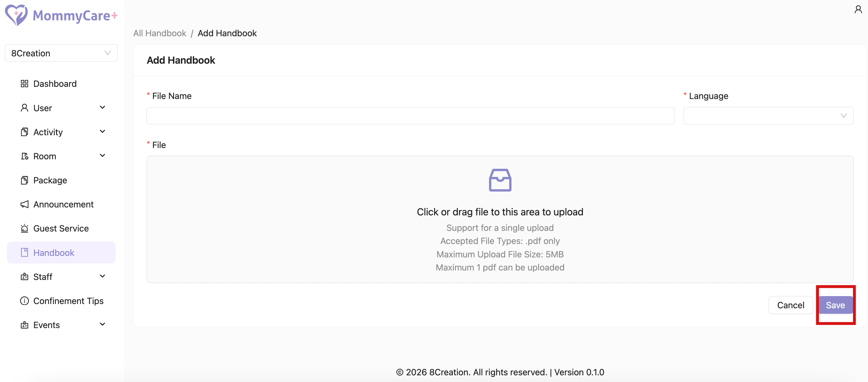The height and width of the screenshot is (382, 868).
Task: Expand the Events submenu chevron
Action: (102, 324)
